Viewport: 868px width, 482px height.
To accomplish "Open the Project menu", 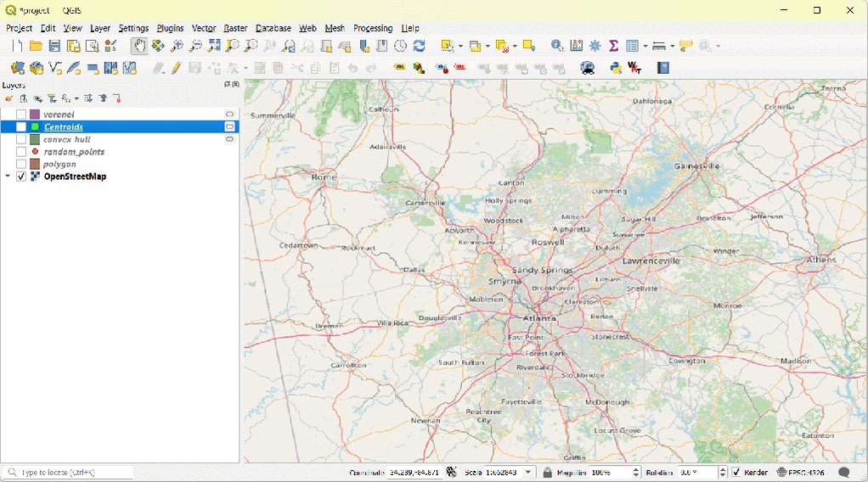I will point(20,28).
